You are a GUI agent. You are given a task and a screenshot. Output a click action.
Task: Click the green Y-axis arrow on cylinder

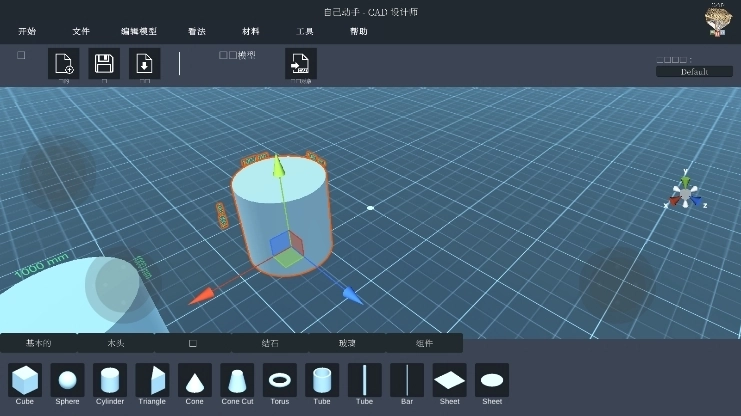pyautogui.click(x=279, y=166)
